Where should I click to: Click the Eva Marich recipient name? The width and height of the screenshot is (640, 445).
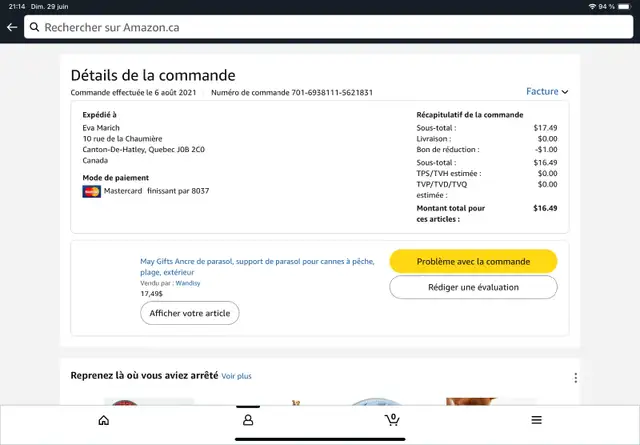[x=101, y=128]
